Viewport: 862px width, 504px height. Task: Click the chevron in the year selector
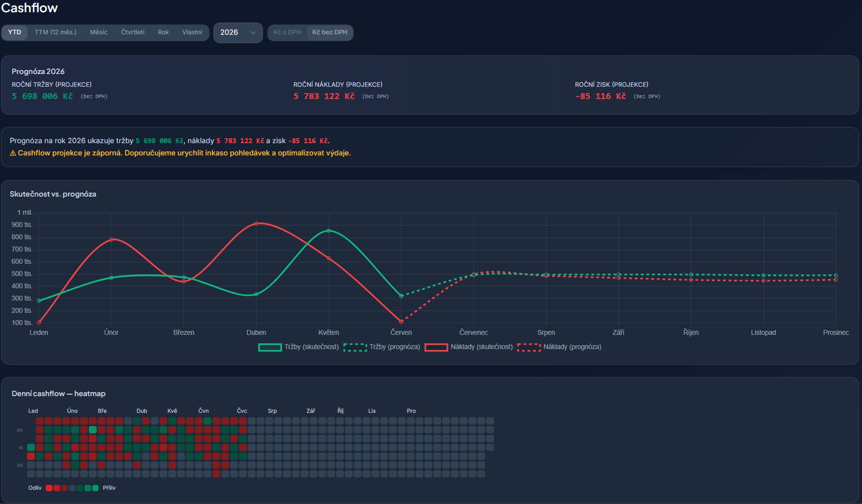coord(253,33)
